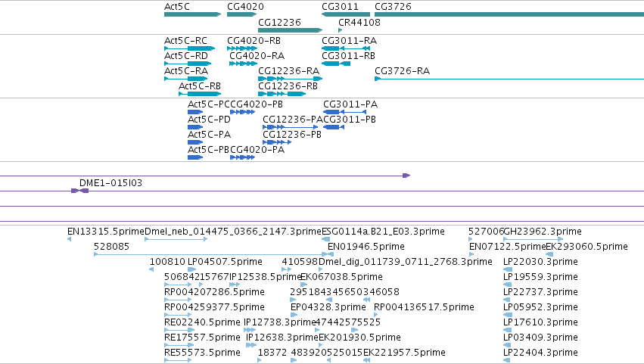Viewport: 644px width, 364px height.
Task: Click the CG3011-RA transcript
Action: point(346,48)
